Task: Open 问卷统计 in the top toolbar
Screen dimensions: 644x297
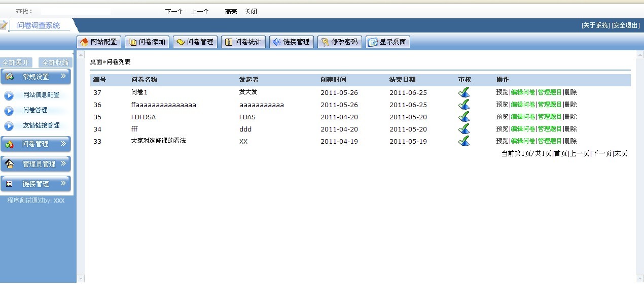Action: click(243, 42)
